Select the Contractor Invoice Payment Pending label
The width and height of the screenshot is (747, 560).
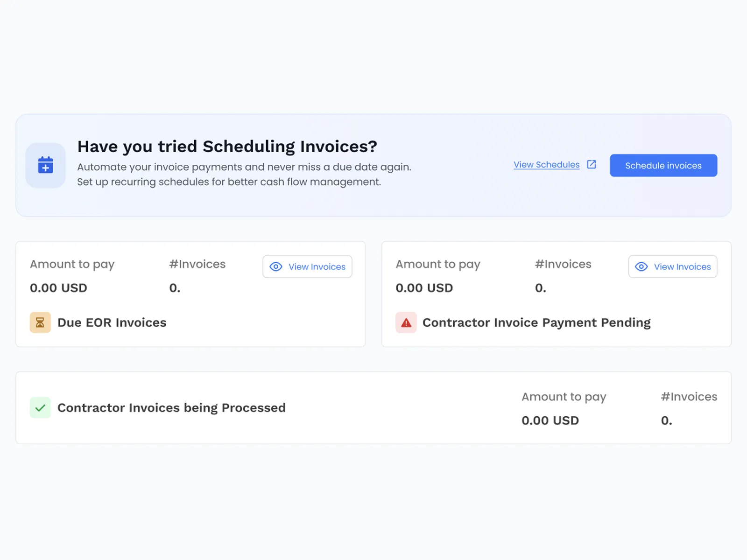click(536, 322)
